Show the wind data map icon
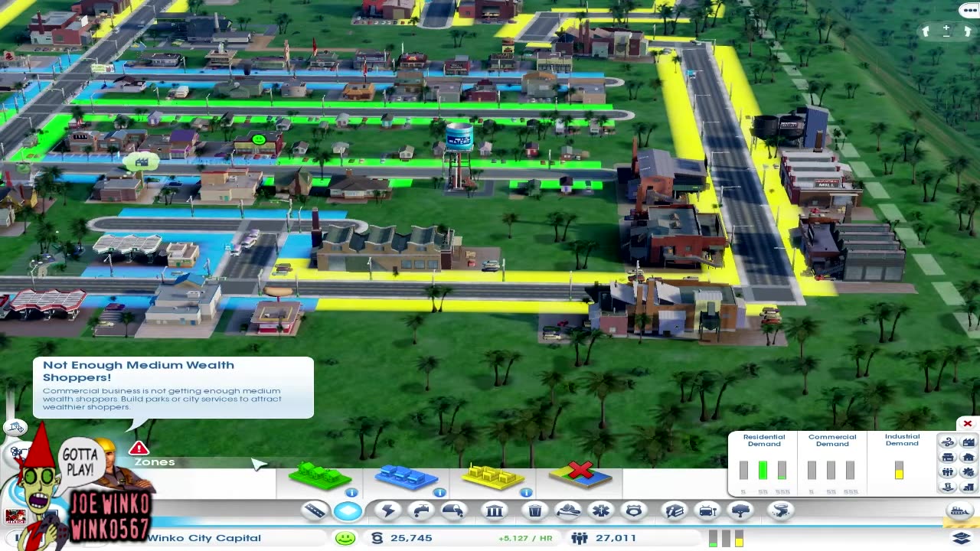Screen dimensions: 980x551 [x=948, y=442]
